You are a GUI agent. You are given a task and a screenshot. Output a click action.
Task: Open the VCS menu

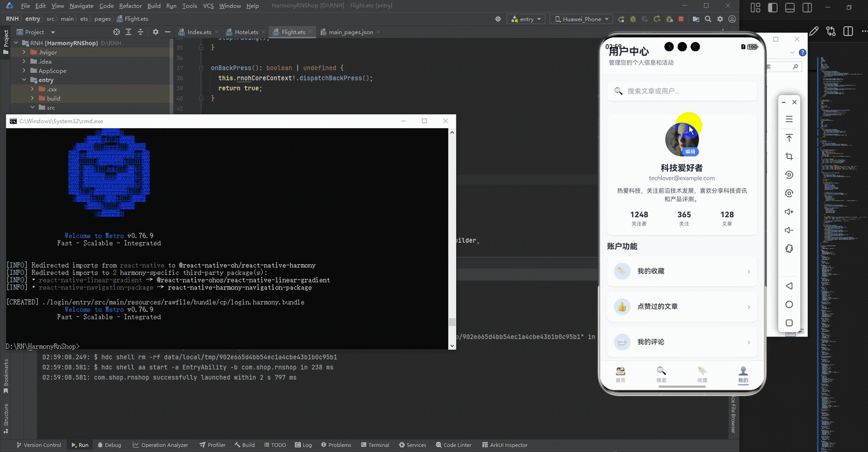click(x=208, y=6)
